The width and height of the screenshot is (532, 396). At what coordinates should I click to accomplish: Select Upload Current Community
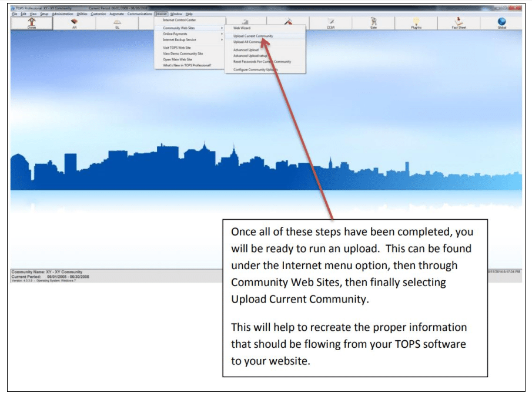coord(265,36)
